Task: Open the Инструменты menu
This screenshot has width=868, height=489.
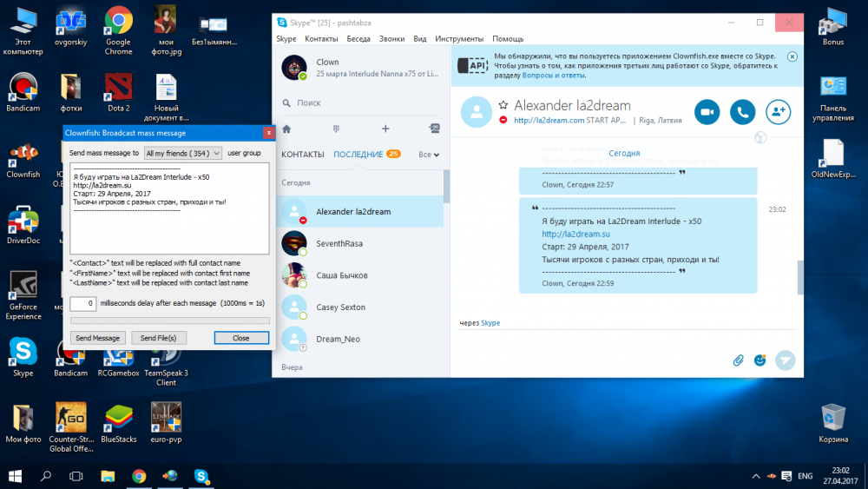Action: 458,39
